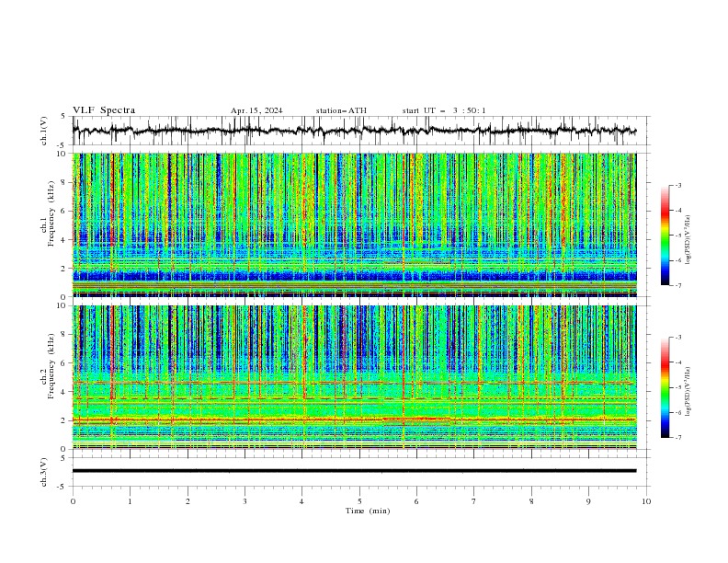The height and width of the screenshot is (563, 728).
Task: Click the ch.2 Frequency (kHz) axis label
Action: [x=48, y=366]
